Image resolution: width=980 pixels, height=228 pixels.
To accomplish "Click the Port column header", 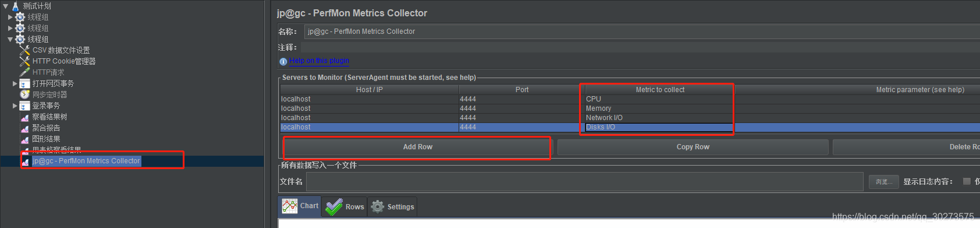I will (x=521, y=90).
